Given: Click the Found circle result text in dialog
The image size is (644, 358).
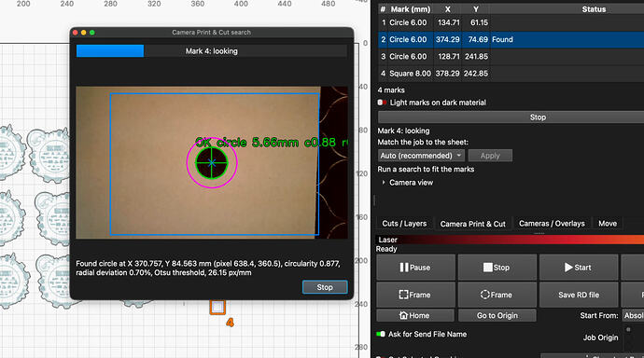Looking at the screenshot, I should point(208,268).
